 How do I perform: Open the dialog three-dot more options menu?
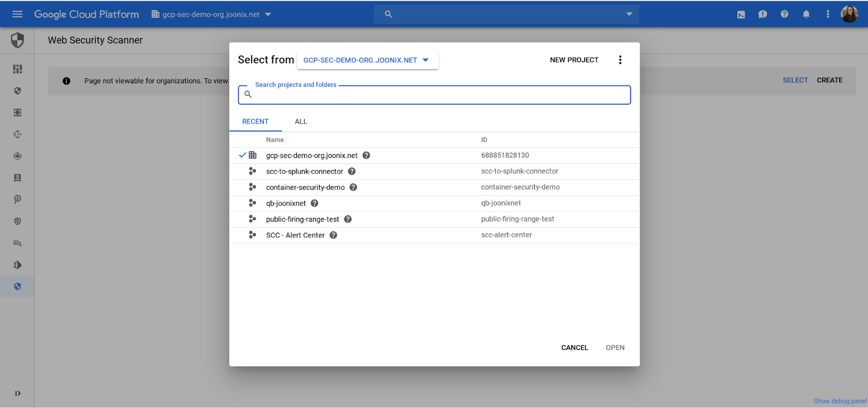620,60
